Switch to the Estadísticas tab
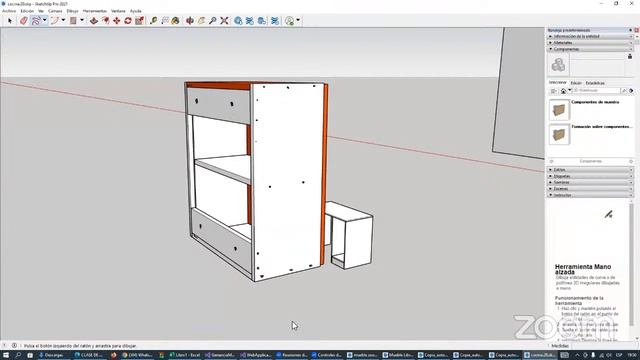This screenshot has width=640, height=360. (595, 83)
